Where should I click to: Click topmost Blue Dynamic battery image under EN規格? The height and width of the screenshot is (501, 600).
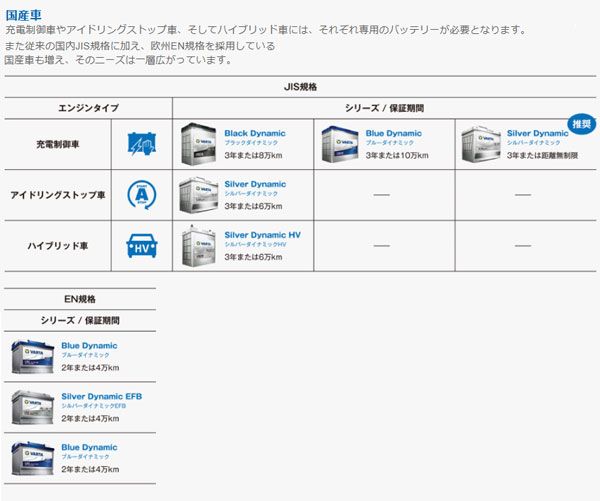[x=31, y=356]
